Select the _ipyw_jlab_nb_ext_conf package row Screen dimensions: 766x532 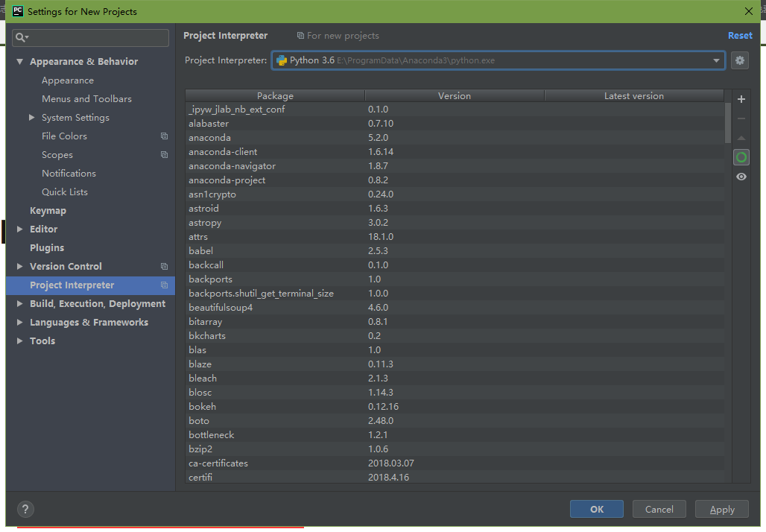pos(455,110)
